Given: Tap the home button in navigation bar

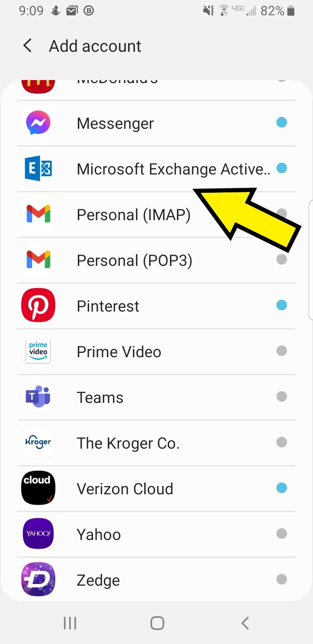Looking at the screenshot, I should point(157,623).
